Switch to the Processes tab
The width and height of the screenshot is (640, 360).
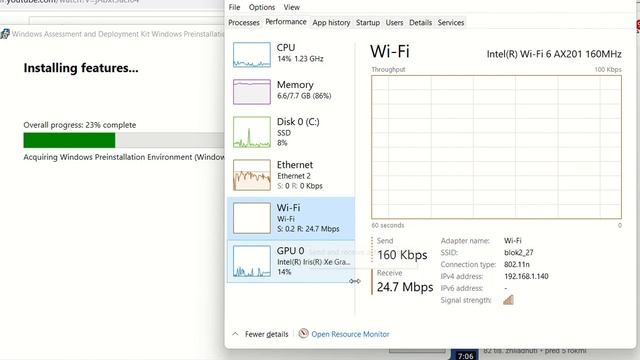click(x=244, y=23)
